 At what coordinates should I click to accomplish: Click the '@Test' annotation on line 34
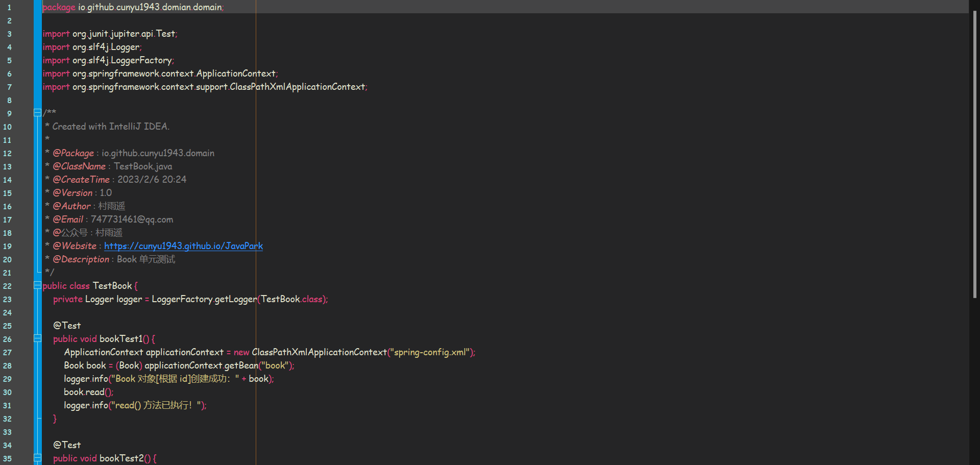(x=67, y=445)
